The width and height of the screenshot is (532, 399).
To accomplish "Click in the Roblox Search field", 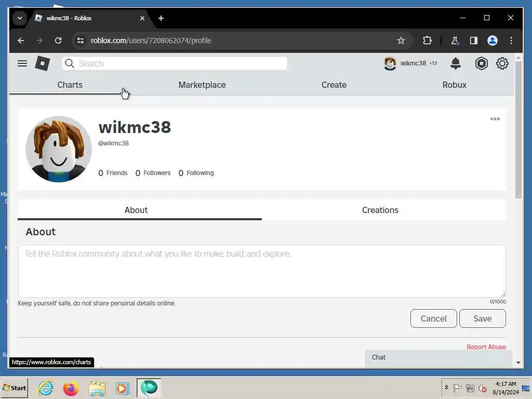I will tap(175, 63).
